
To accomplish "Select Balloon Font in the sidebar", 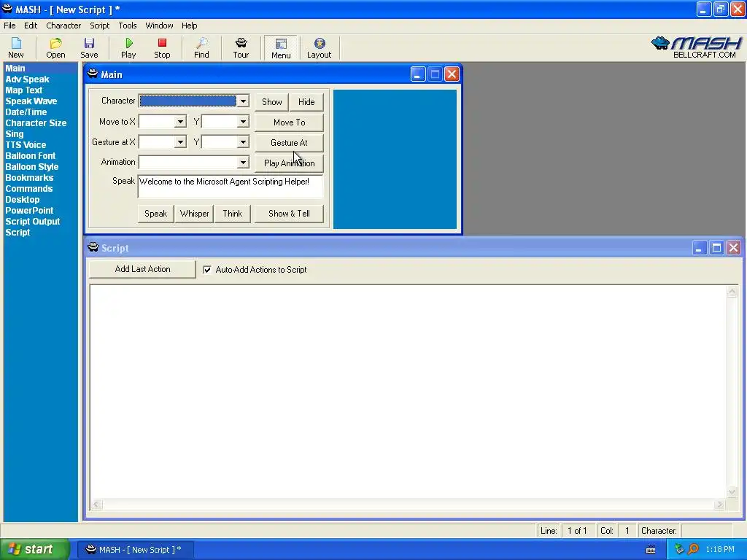I will (30, 156).
